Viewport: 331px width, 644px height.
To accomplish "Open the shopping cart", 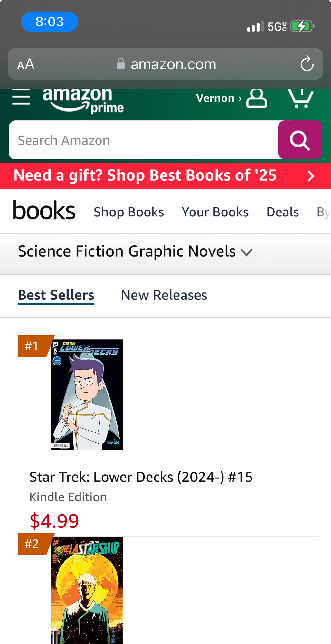I will click(x=300, y=98).
